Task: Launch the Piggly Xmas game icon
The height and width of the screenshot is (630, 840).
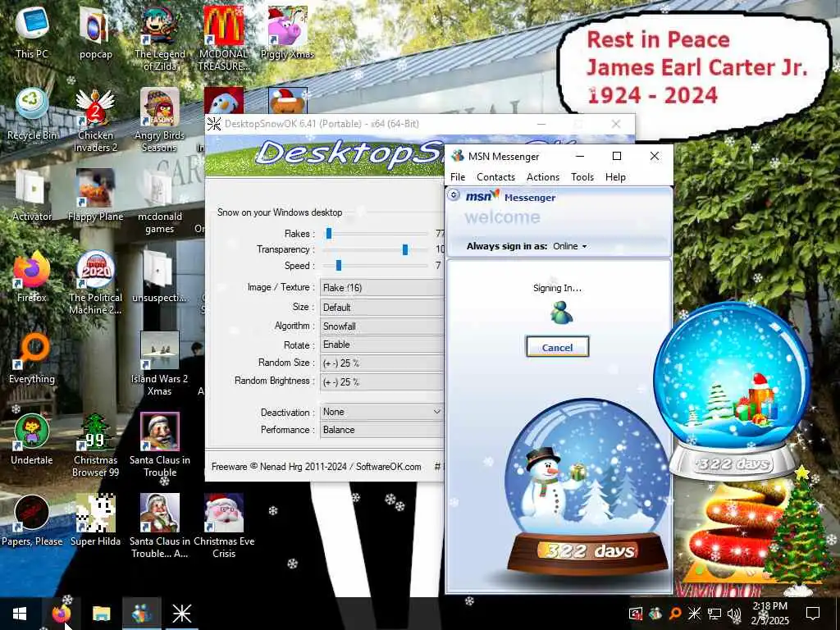Action: pos(287,31)
